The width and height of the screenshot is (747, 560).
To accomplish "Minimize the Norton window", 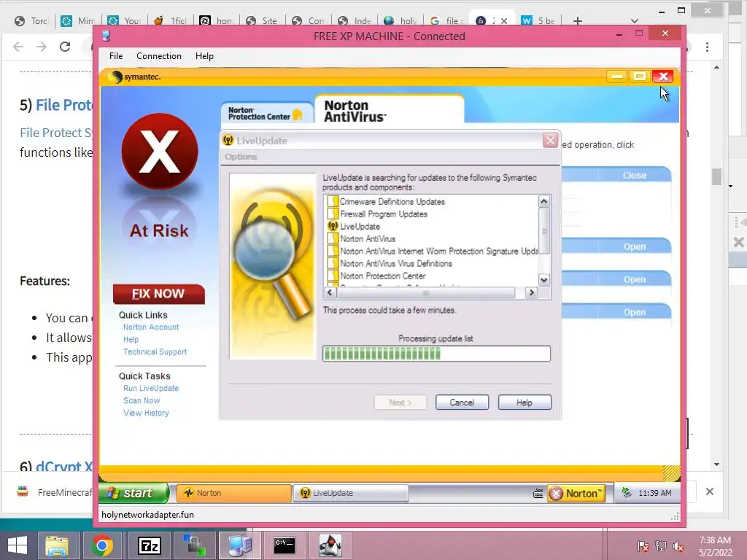I will 617,76.
